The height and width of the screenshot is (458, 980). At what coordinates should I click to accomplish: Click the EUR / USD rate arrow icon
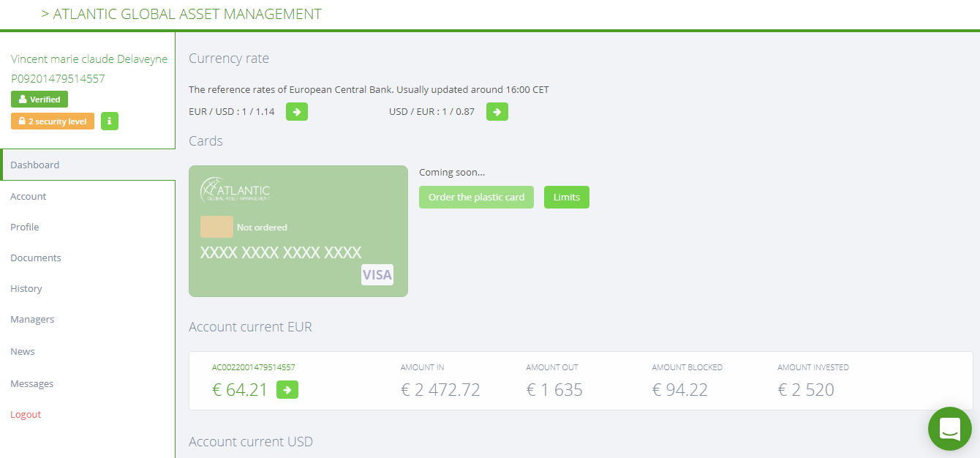297,112
